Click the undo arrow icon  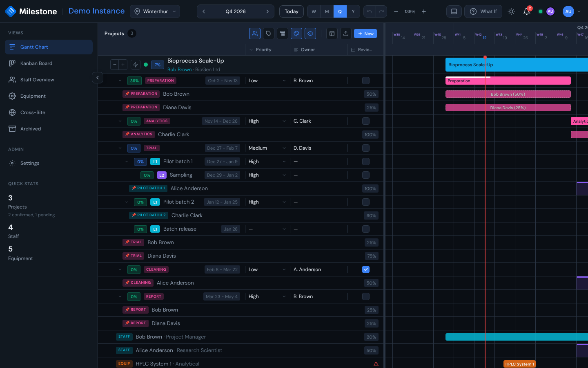tap(370, 11)
